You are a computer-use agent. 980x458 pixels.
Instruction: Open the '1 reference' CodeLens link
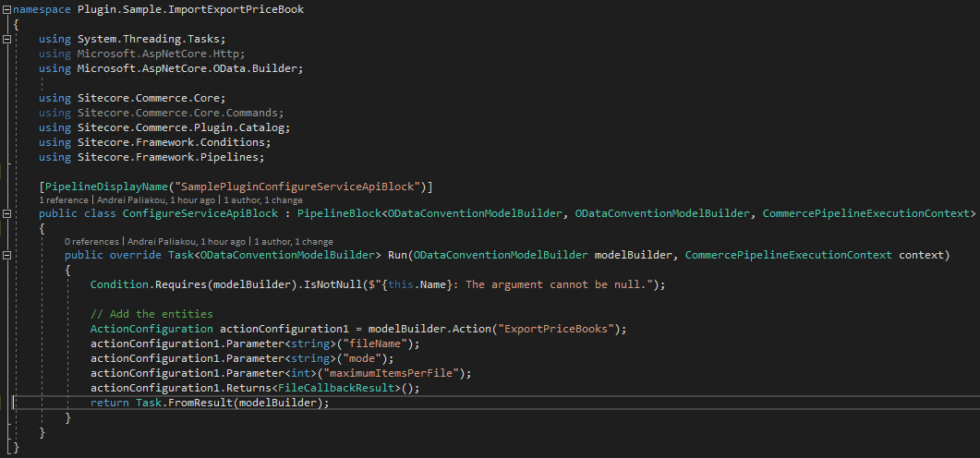point(63,200)
